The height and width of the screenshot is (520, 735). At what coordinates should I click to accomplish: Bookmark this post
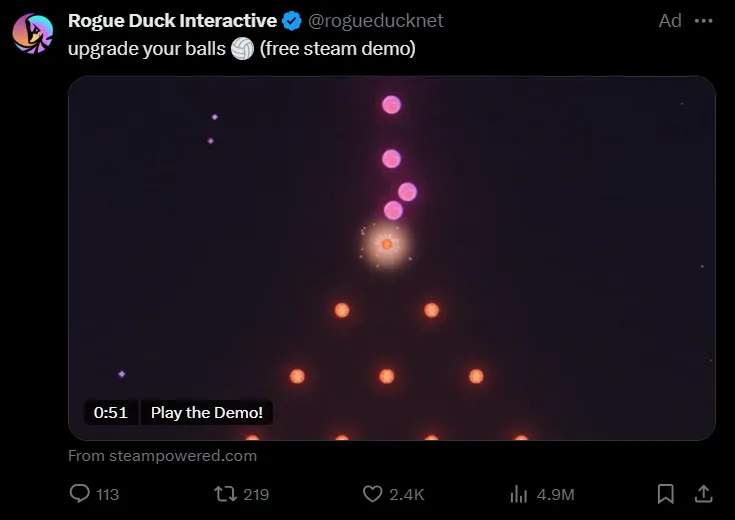665,494
